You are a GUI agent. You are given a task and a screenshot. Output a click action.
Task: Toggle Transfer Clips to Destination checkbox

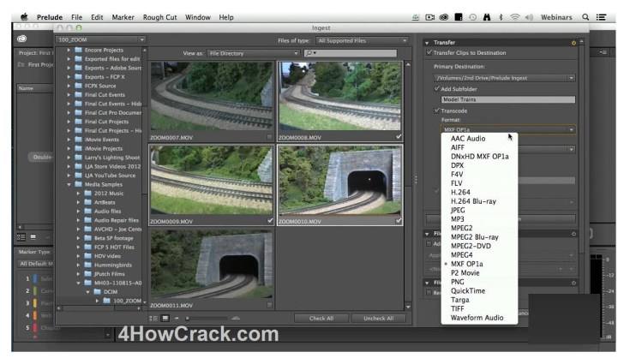tap(429, 52)
